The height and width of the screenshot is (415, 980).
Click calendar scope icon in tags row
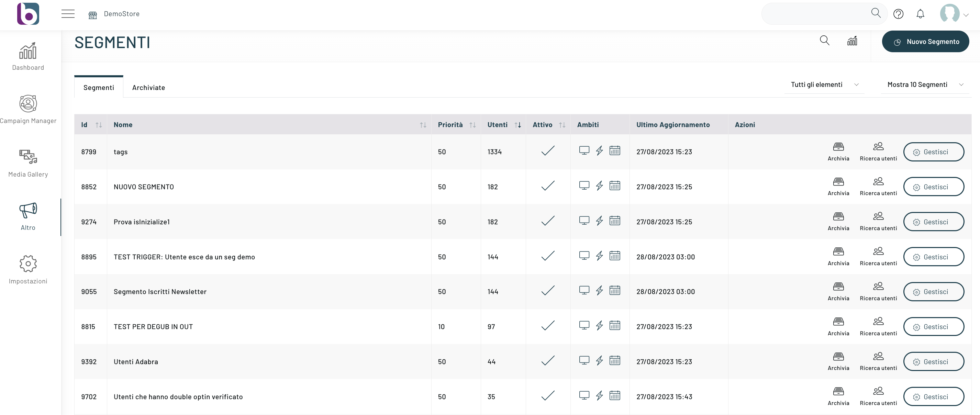tap(614, 150)
